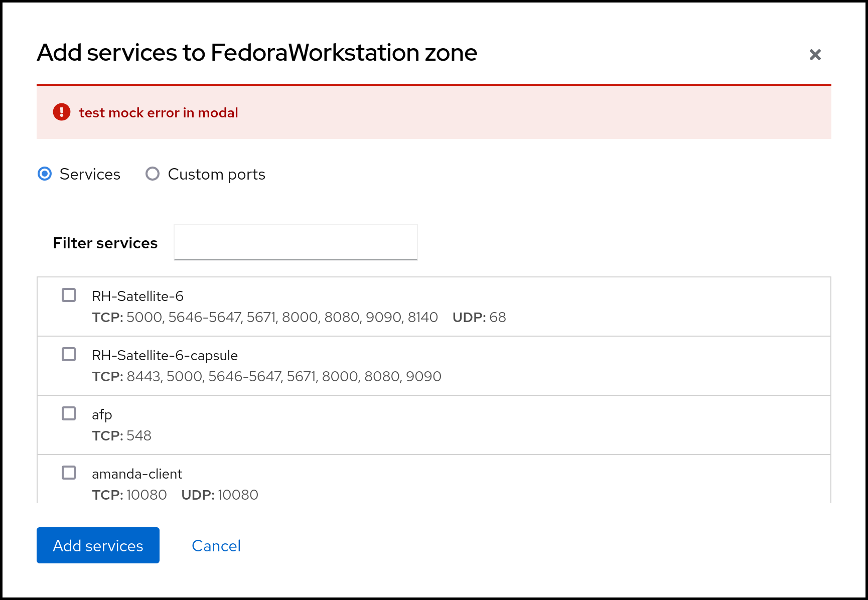Screen dimensions: 868x600
Task: Focus the Filter services text field
Action: pyautogui.click(x=296, y=242)
